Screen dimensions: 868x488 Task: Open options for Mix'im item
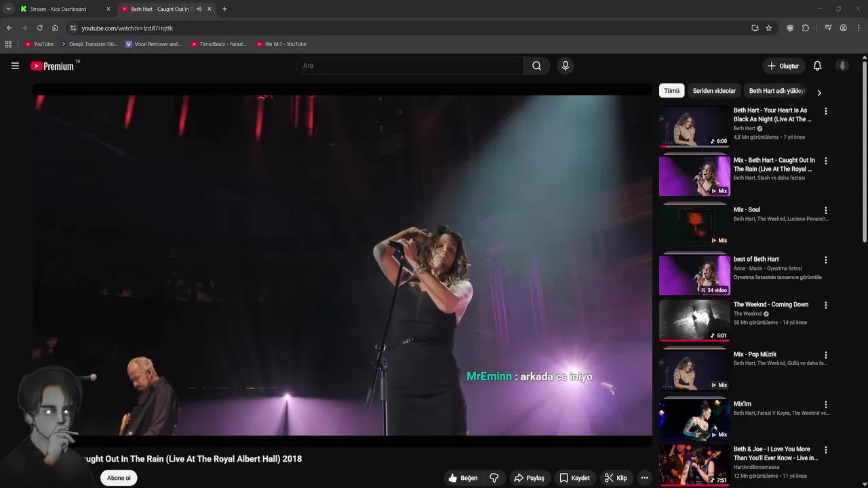[x=825, y=405]
